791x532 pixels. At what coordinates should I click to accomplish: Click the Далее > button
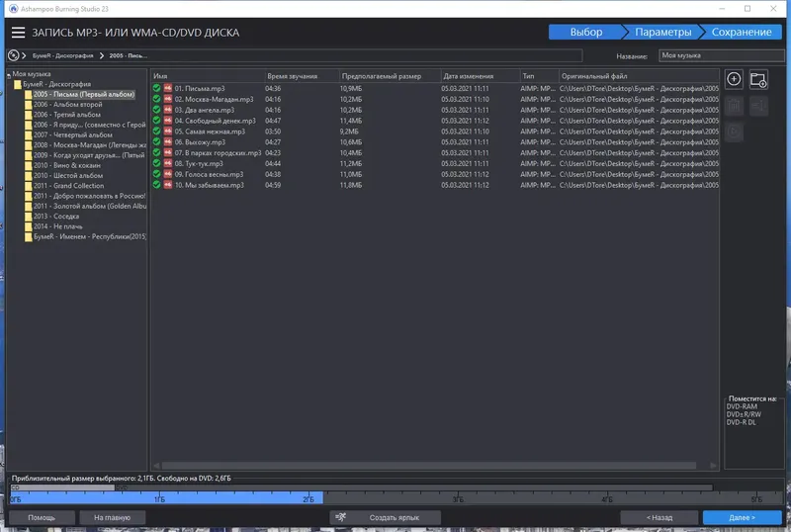click(x=743, y=517)
